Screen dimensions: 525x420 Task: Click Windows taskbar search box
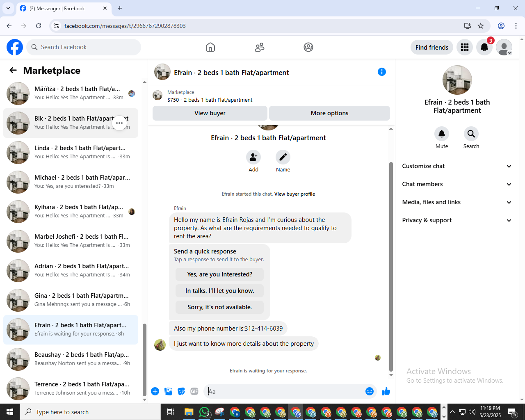coord(90,412)
